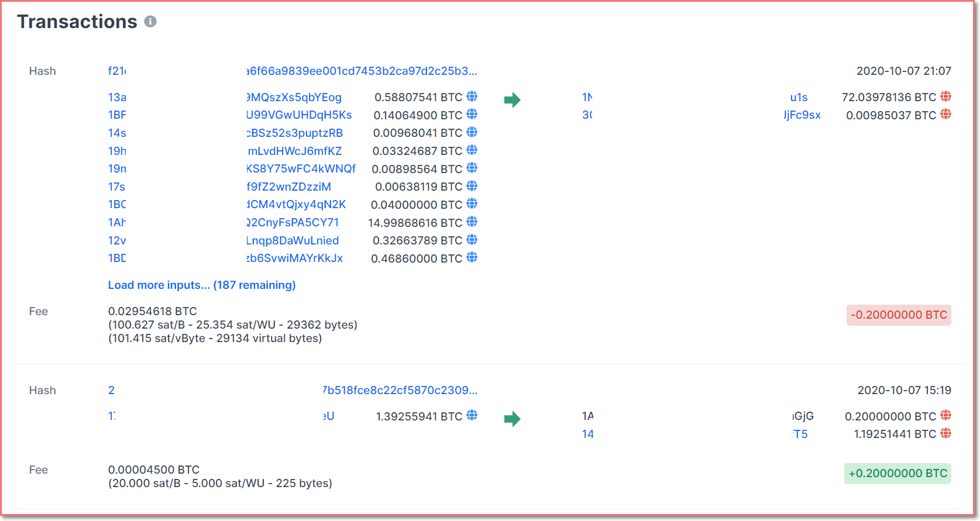Click the info icon beside Transactions heading
The height and width of the screenshot is (521, 980).
[150, 22]
